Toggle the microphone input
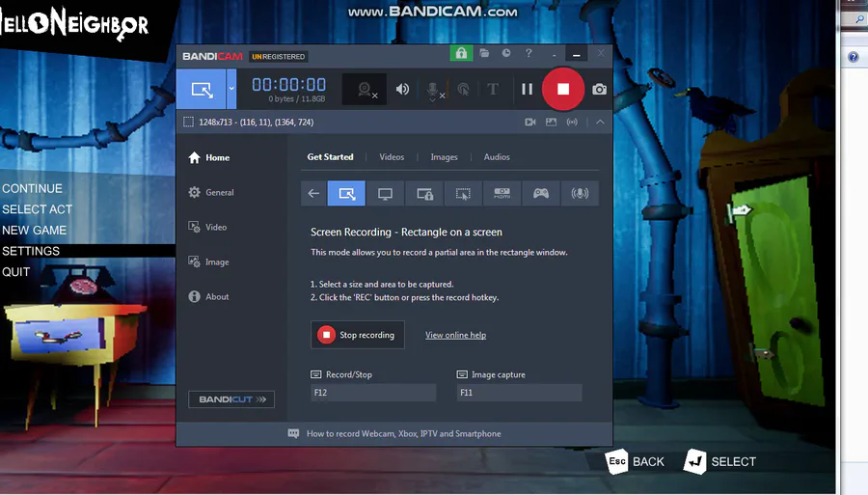868x495 pixels. [433, 91]
